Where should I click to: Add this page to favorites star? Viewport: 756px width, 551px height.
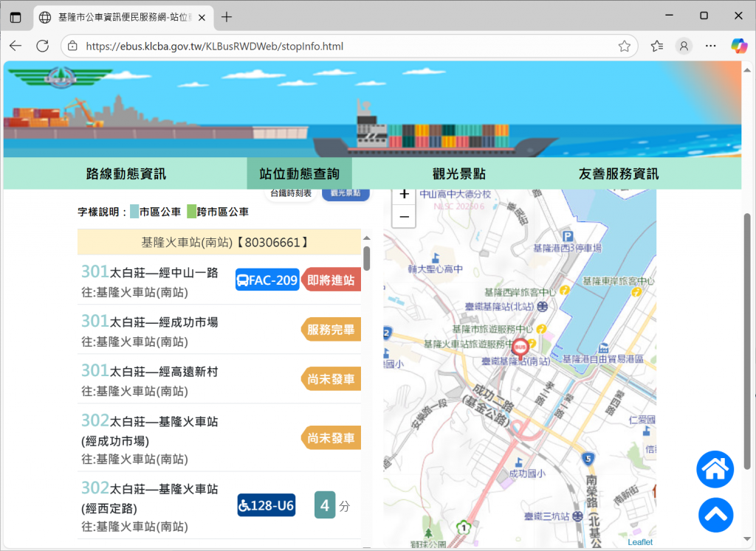[x=625, y=46]
